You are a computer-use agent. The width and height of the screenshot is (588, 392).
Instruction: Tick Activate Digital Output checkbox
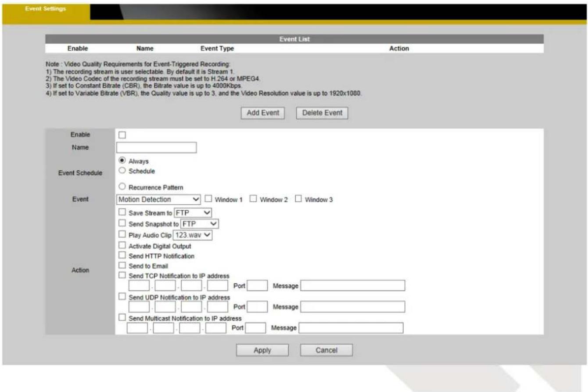click(x=122, y=246)
